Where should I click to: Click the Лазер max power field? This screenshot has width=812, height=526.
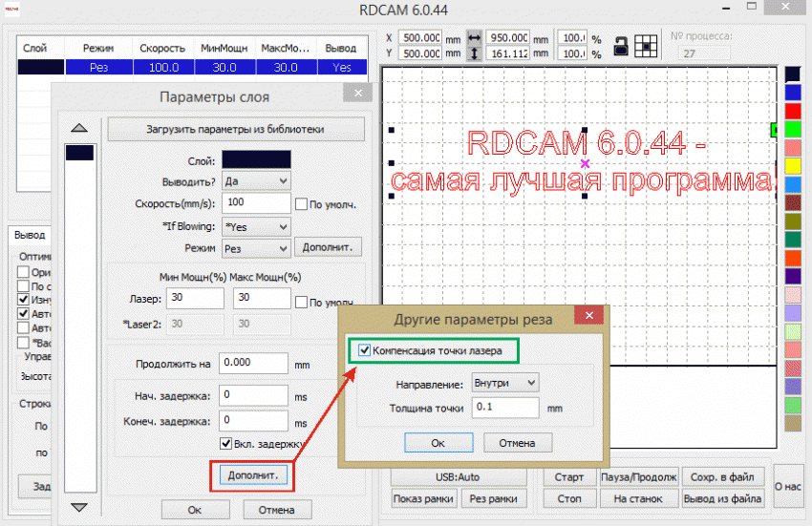point(262,298)
